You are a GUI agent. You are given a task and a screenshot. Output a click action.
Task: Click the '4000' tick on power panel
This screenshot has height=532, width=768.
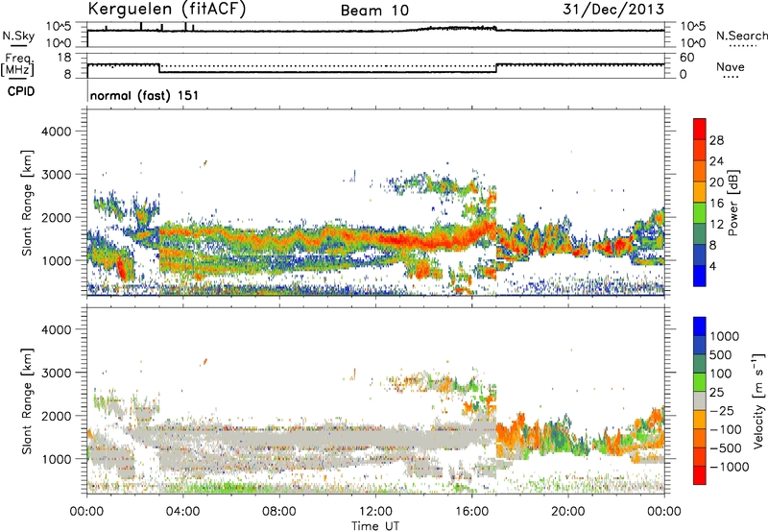click(x=57, y=132)
